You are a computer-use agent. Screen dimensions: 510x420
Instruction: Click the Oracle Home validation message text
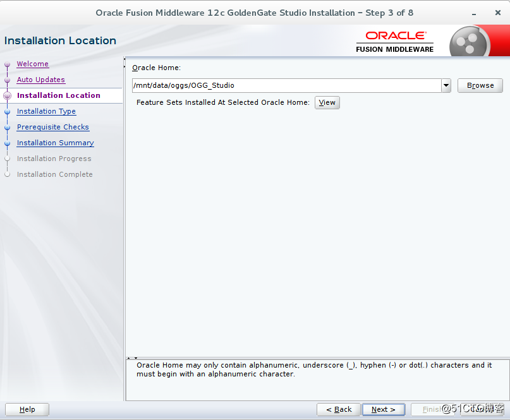coord(314,369)
